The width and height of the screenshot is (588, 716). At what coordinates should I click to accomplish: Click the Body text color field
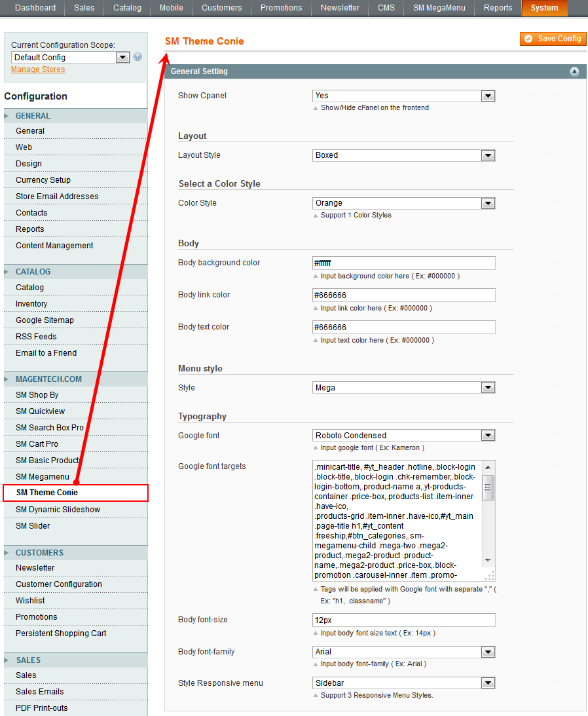[403, 328]
